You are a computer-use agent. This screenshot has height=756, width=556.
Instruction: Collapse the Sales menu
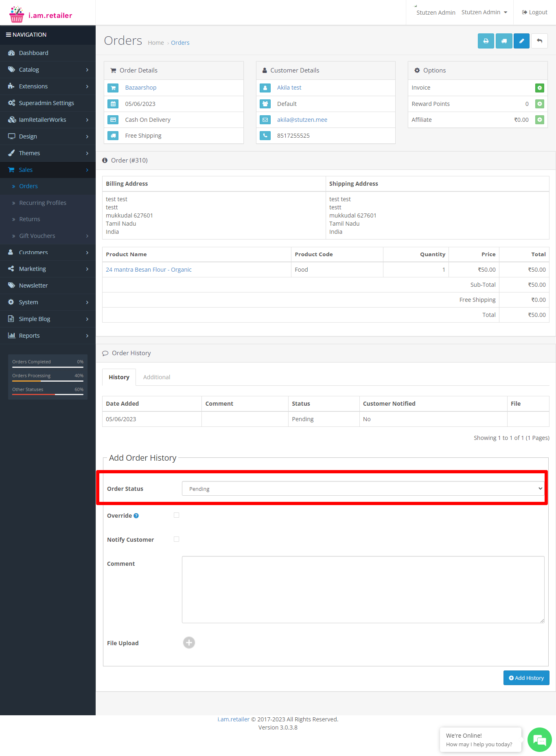pyautogui.click(x=48, y=170)
